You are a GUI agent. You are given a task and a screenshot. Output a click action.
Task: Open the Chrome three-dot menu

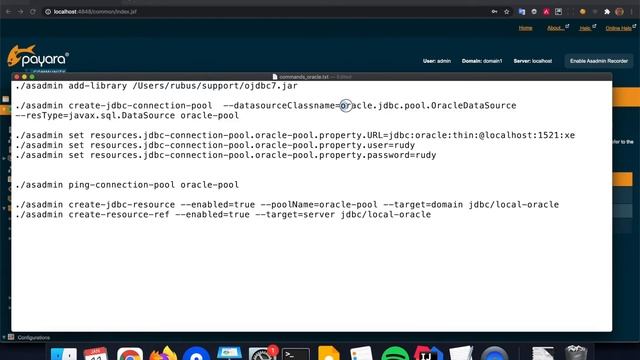point(631,12)
